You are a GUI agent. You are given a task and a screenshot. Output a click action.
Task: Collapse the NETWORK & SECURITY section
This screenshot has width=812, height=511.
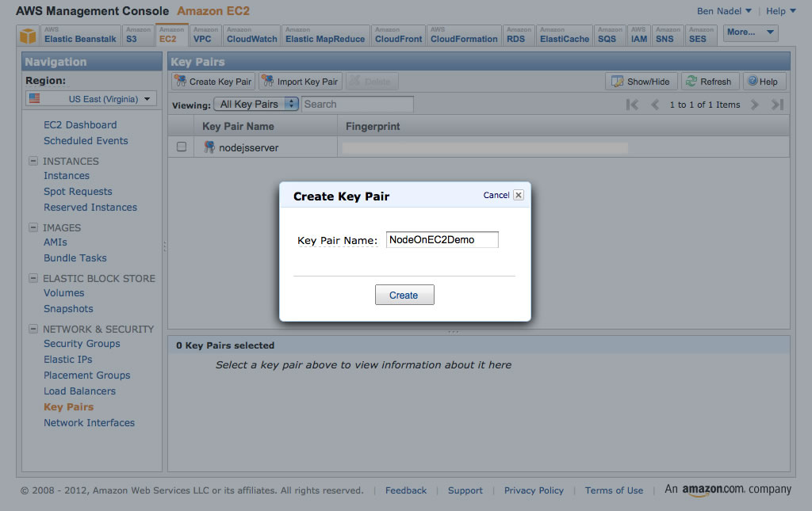click(x=33, y=329)
